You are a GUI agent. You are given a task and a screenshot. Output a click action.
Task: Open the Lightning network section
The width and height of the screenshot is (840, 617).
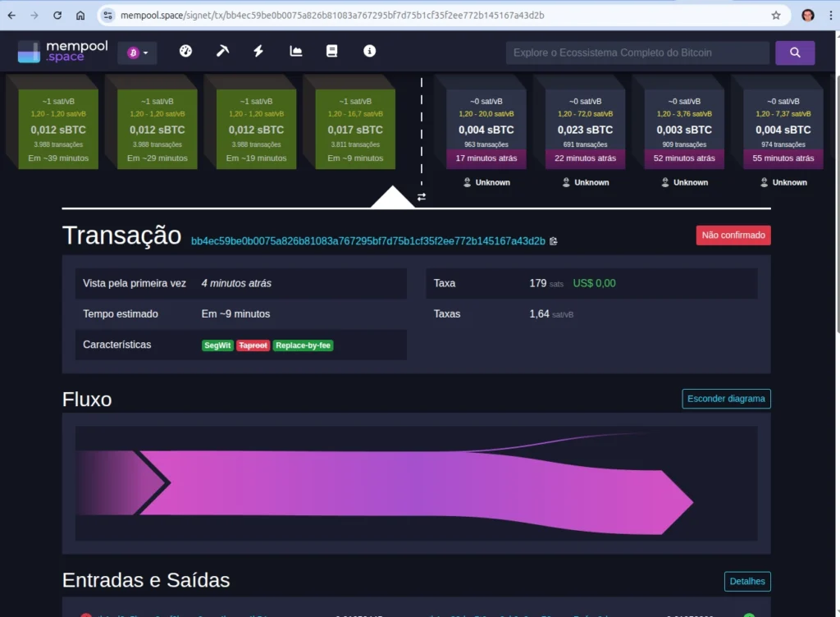(x=258, y=51)
